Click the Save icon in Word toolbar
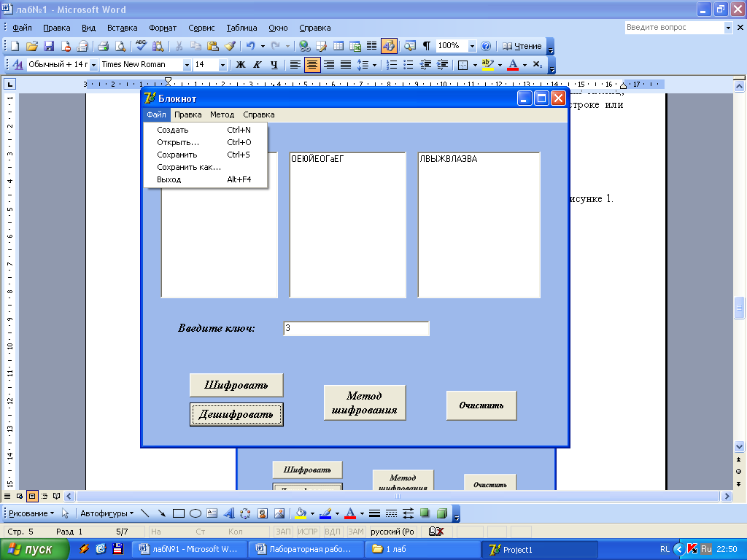Screen dimensions: 747x560 click(x=49, y=46)
